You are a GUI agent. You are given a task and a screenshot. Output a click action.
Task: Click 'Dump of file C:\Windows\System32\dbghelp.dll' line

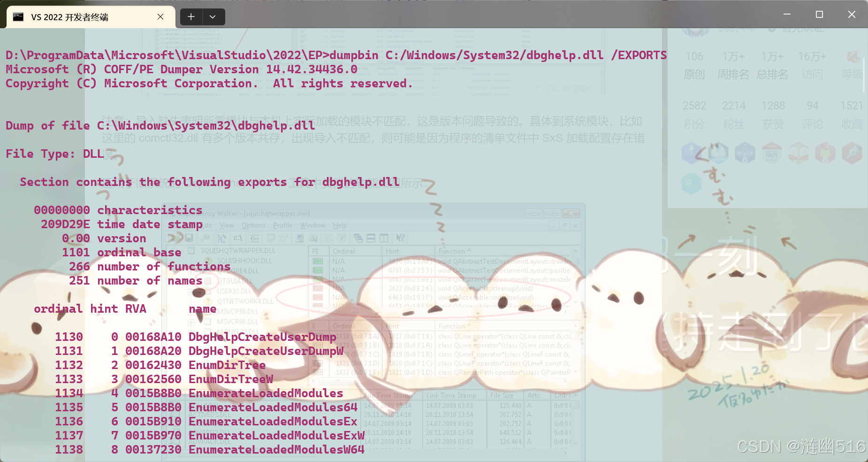[x=160, y=126]
